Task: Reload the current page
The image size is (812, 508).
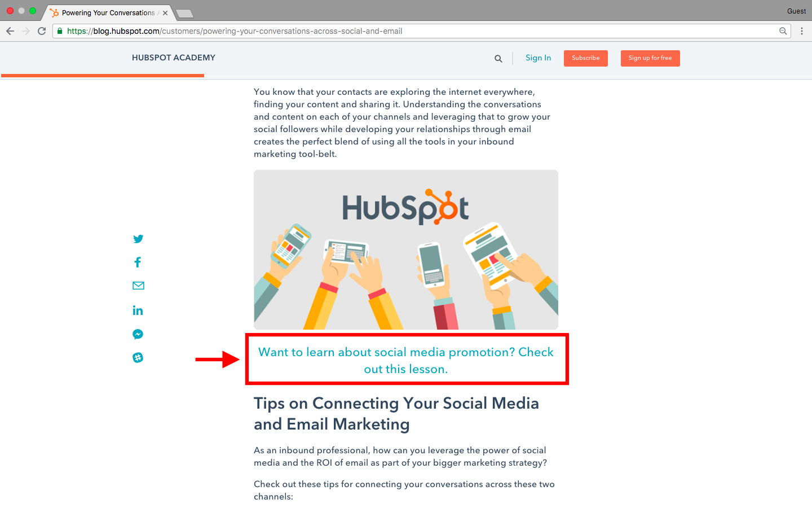Action: pyautogui.click(x=42, y=31)
